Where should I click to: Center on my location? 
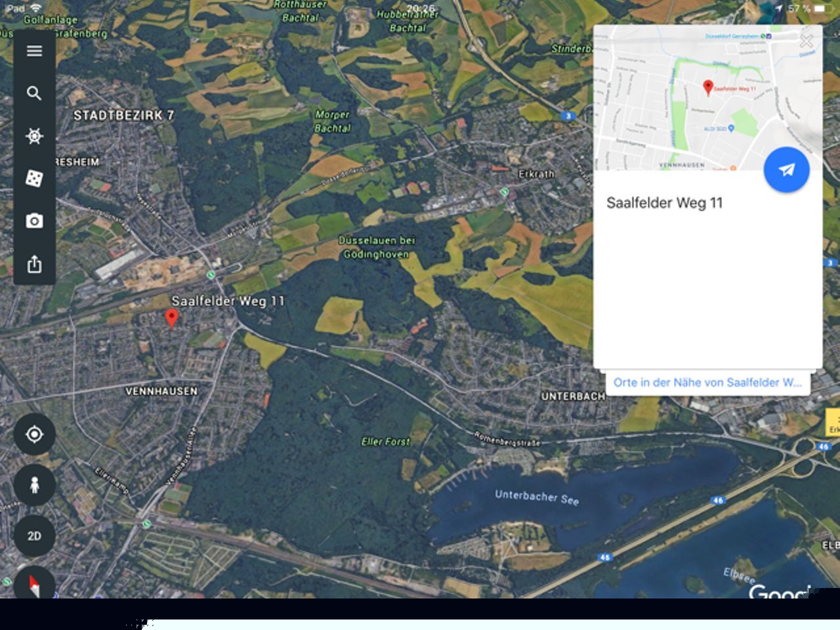(34, 434)
